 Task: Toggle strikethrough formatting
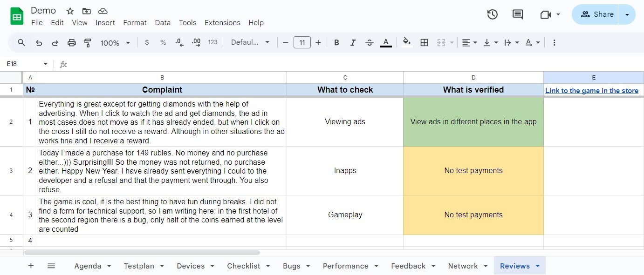pyautogui.click(x=369, y=43)
